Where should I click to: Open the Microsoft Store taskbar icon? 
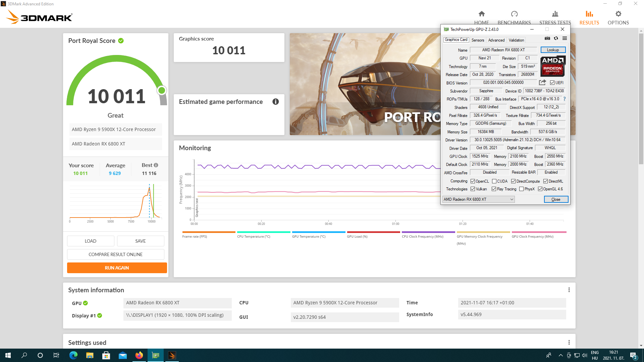(x=106, y=355)
